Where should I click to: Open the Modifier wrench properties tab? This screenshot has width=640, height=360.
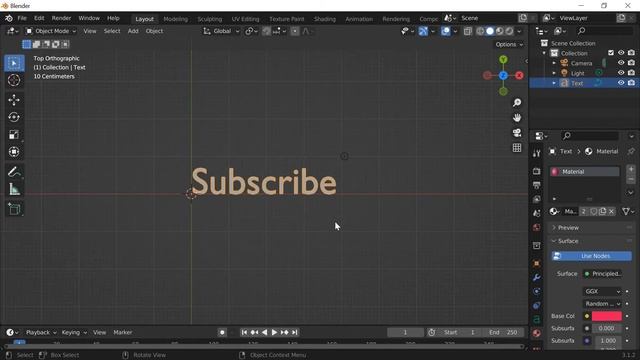(x=536, y=278)
